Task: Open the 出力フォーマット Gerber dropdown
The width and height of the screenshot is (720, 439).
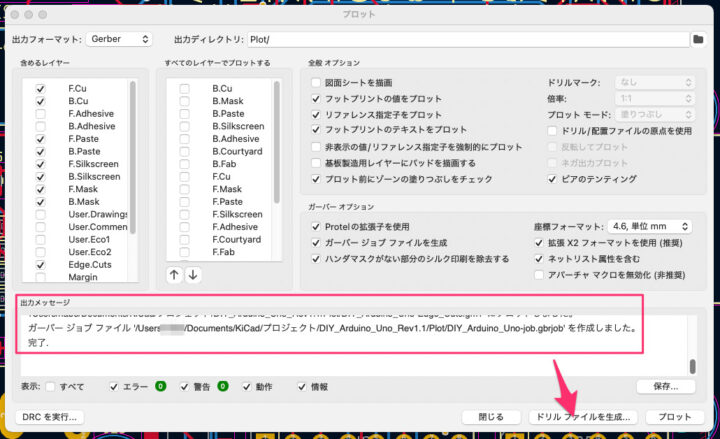Action: [x=118, y=39]
